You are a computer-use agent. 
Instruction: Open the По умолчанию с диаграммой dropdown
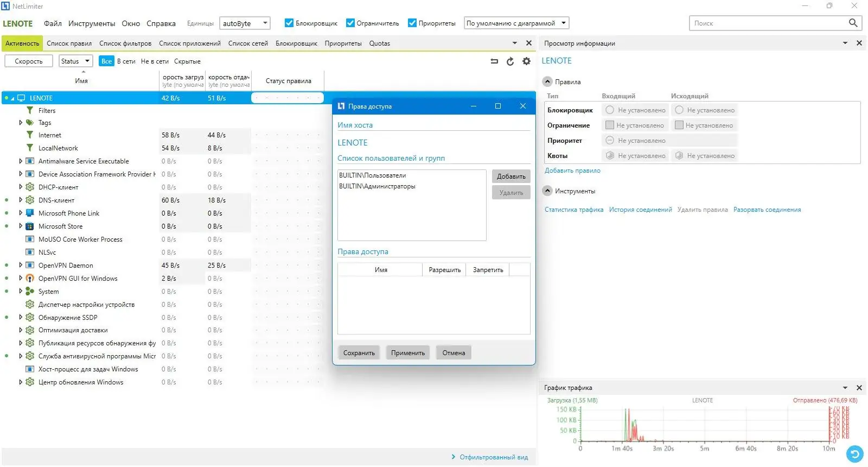click(516, 23)
